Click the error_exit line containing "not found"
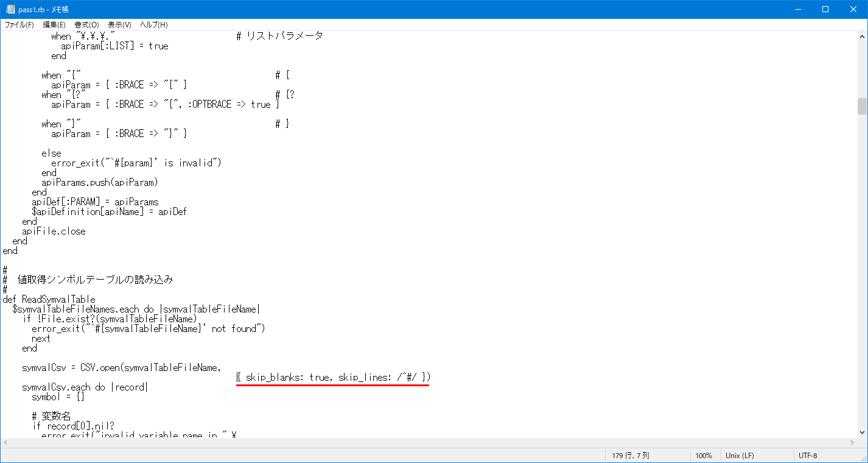This screenshot has height=463, width=868. pos(149,328)
